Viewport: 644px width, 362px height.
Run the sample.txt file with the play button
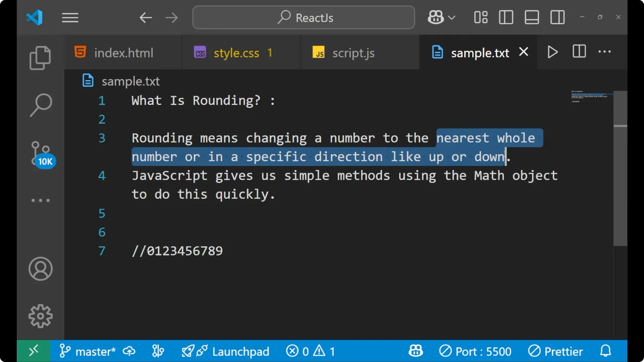click(x=552, y=52)
